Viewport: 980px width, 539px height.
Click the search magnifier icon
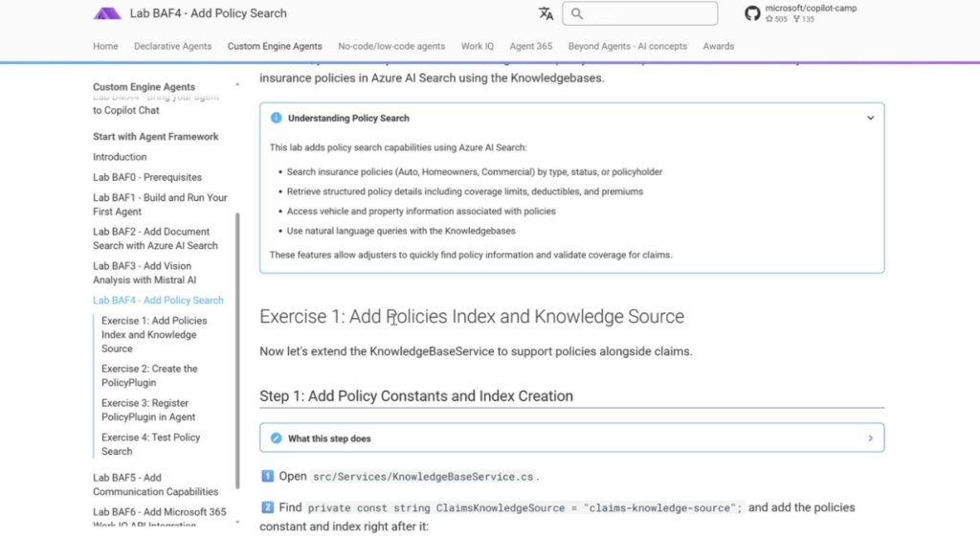[577, 13]
